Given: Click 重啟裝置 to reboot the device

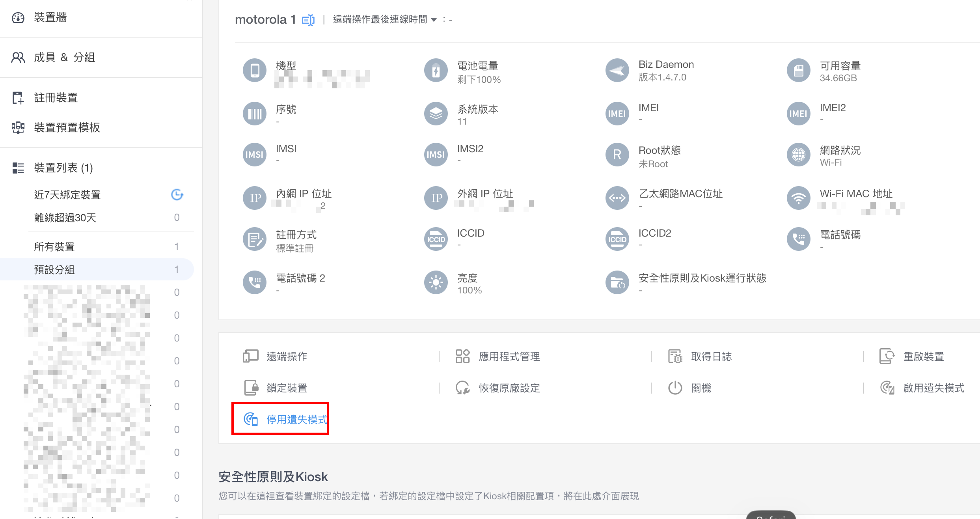Looking at the screenshot, I should [923, 357].
